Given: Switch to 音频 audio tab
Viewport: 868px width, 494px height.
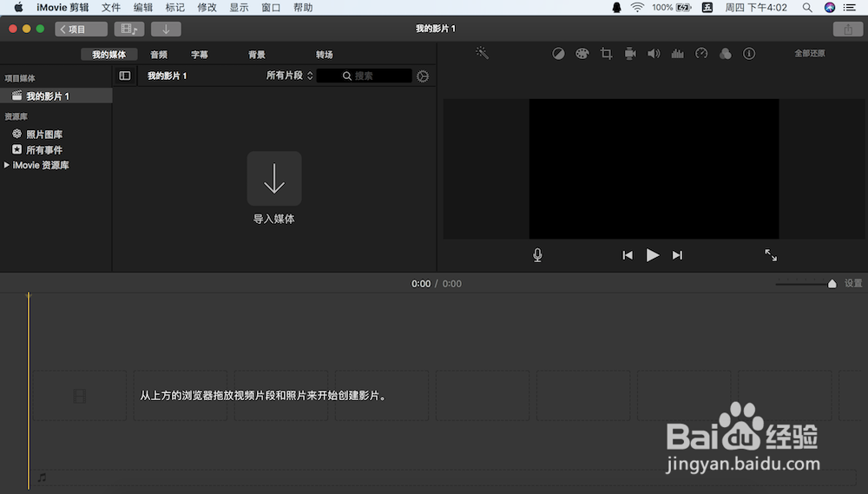Looking at the screenshot, I should click(x=159, y=55).
